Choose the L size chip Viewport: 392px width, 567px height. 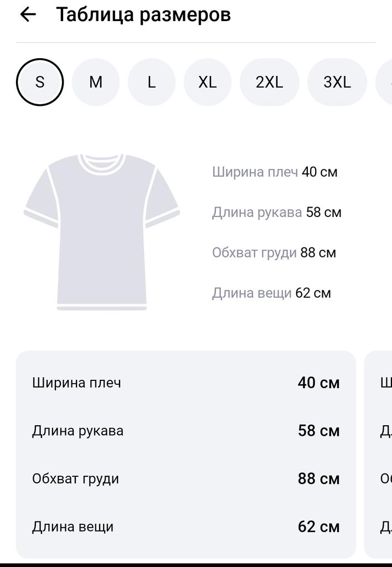click(152, 82)
